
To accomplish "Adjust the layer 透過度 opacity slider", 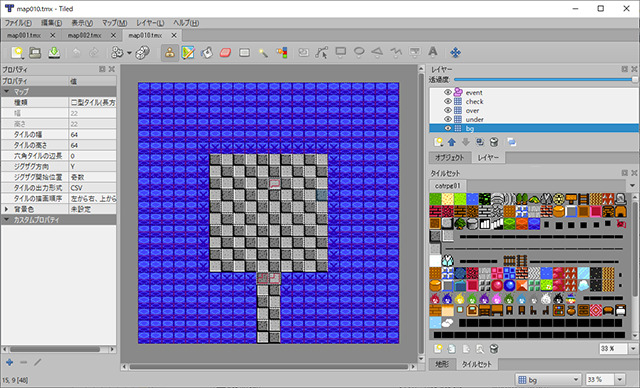I will click(545, 80).
